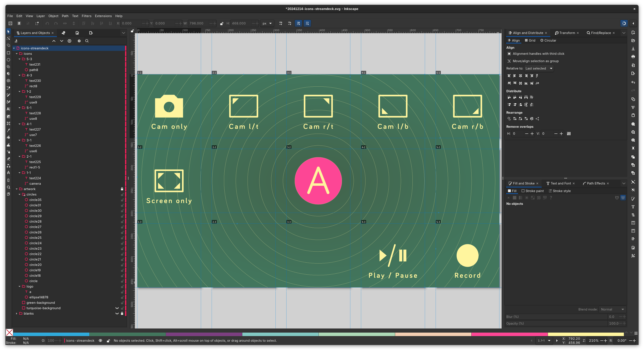Switch to the Stroke paint tab
Image resolution: width=644 pixels, height=351 pixels.
pyautogui.click(x=533, y=191)
